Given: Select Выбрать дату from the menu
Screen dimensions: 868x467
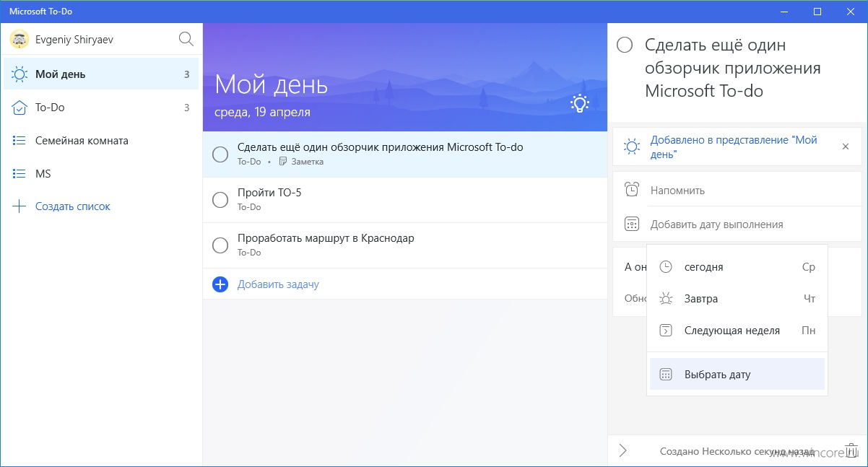Looking at the screenshot, I should point(737,375).
